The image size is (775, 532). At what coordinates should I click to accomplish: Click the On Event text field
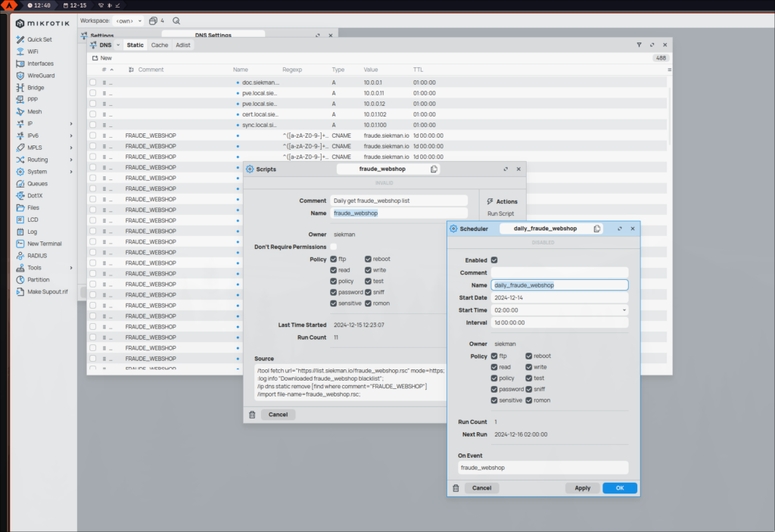coord(543,468)
